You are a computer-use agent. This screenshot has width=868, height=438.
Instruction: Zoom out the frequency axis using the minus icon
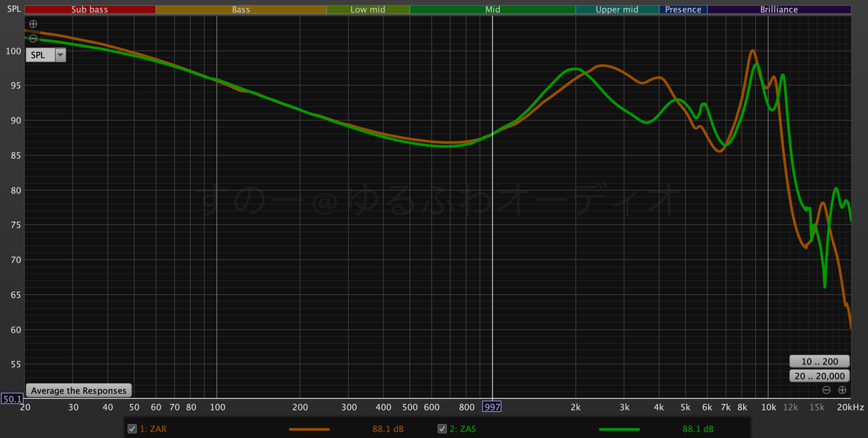point(827,390)
